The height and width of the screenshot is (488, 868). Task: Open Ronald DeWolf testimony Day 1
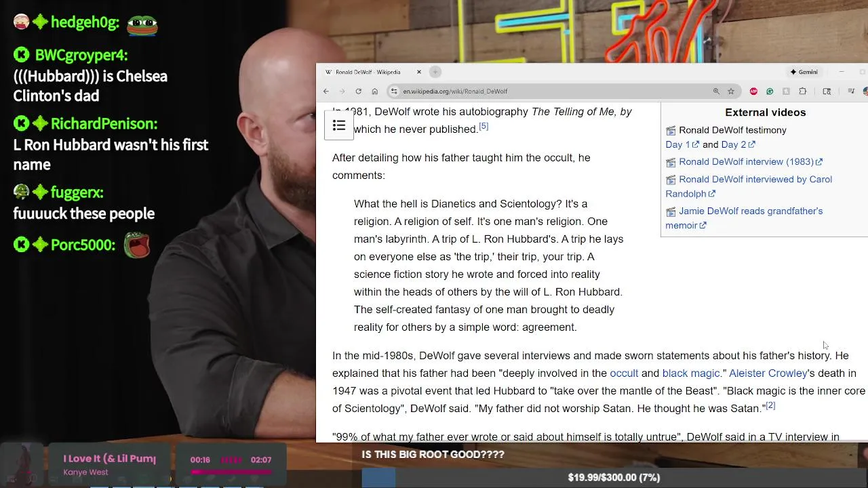point(682,144)
